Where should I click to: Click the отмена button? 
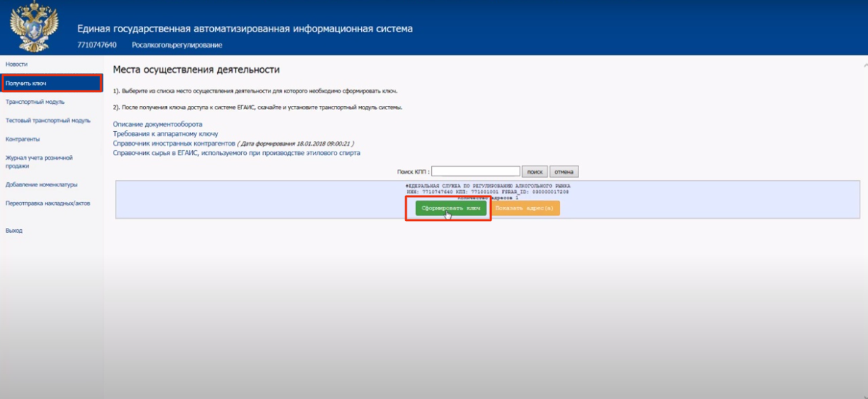point(564,172)
